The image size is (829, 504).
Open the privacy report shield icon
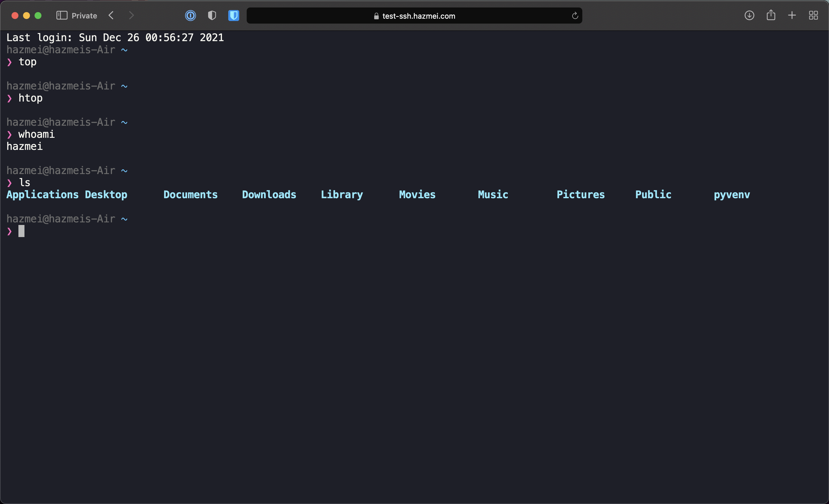coord(212,16)
